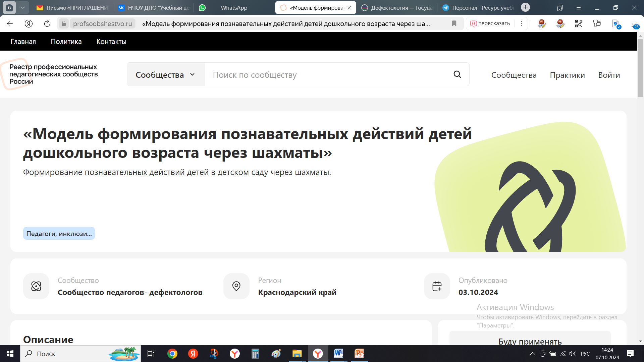Open the clock showing 14:24
Screen dimensions: 644x362
click(607, 354)
